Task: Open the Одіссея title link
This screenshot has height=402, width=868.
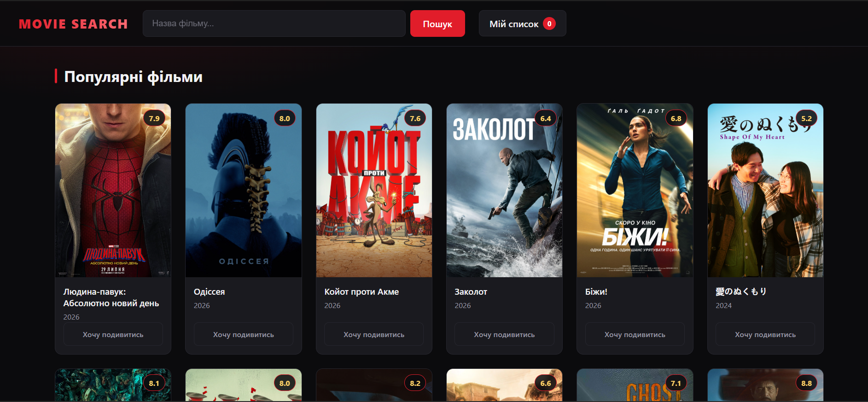Action: pos(210,292)
